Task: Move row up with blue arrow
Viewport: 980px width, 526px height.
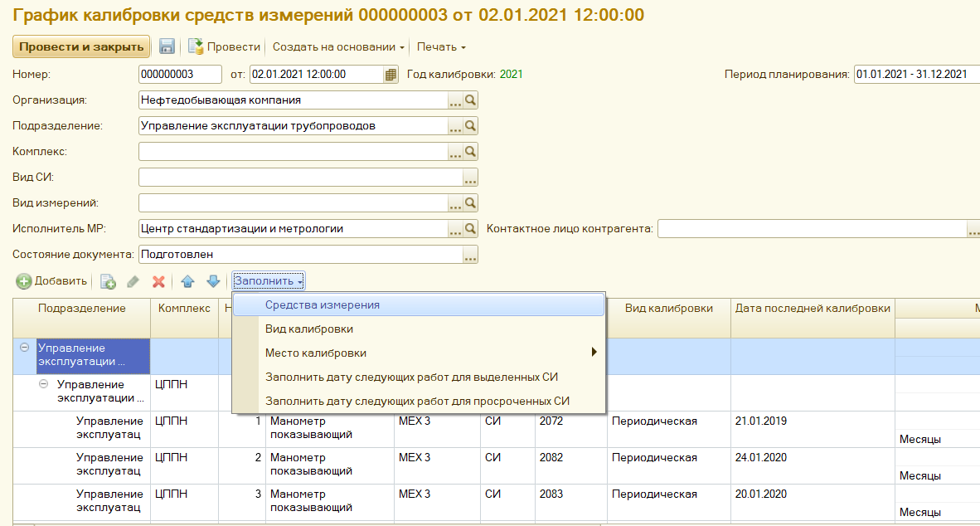Action: click(187, 281)
